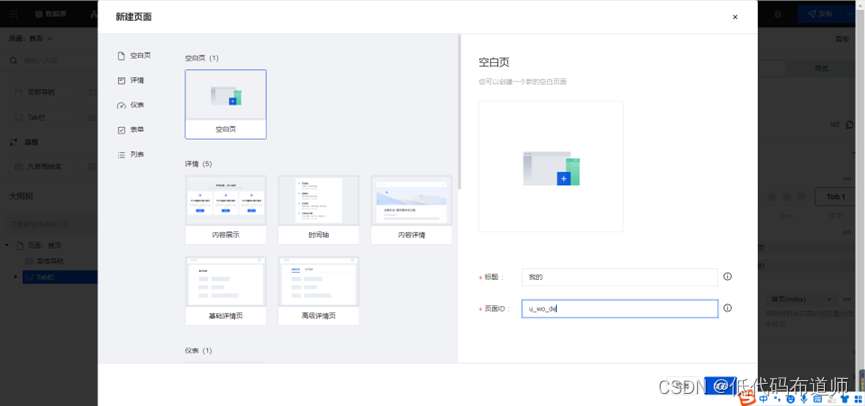Open 数据源 in the top bar

pyautogui.click(x=51, y=14)
